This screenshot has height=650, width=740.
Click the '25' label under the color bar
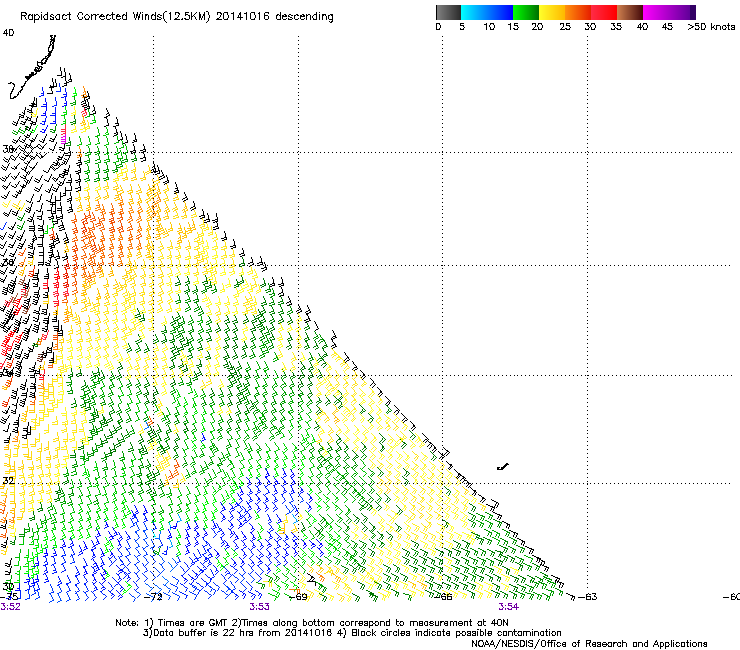click(x=565, y=27)
